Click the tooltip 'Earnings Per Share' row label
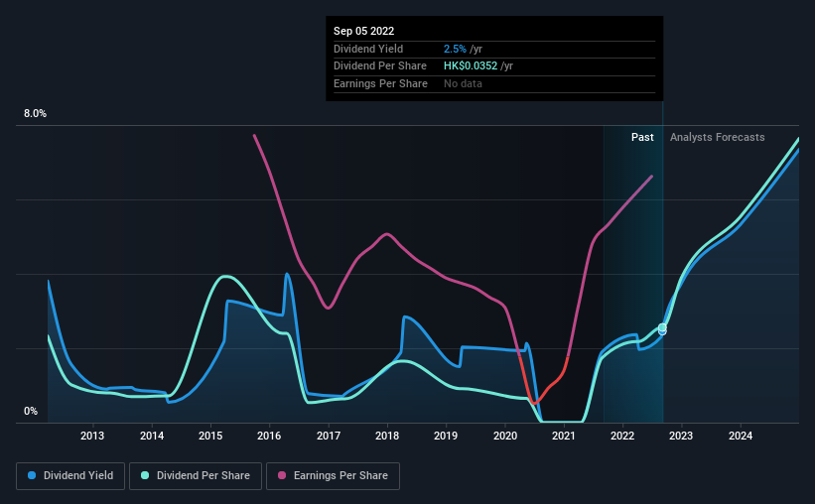This screenshot has height=504, width=815. click(x=380, y=83)
